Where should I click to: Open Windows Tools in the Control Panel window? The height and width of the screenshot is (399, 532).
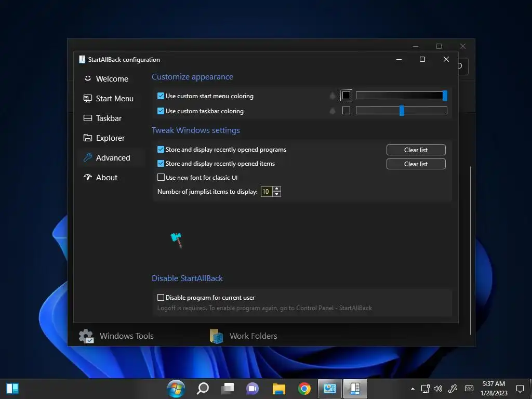pos(116,336)
